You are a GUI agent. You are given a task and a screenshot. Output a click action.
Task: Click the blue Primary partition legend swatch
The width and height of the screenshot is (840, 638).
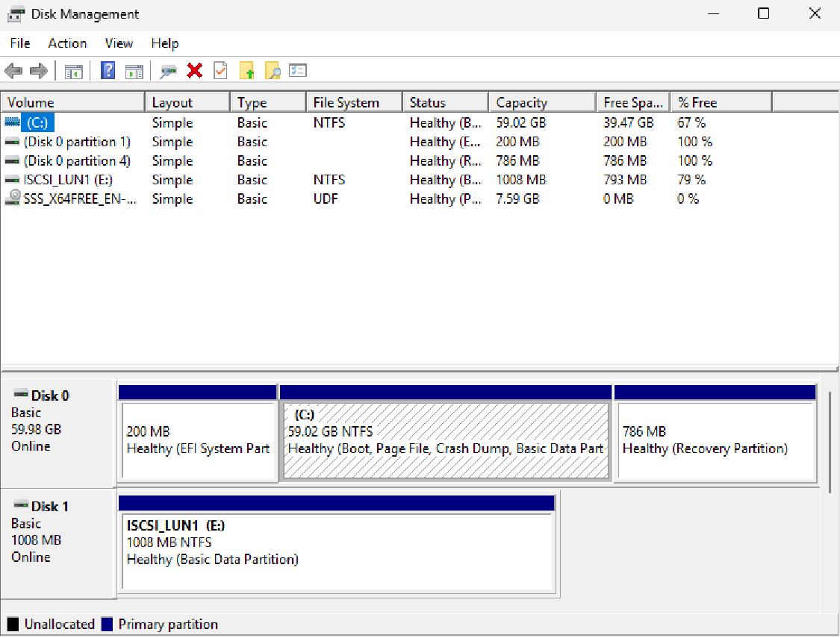(x=107, y=624)
